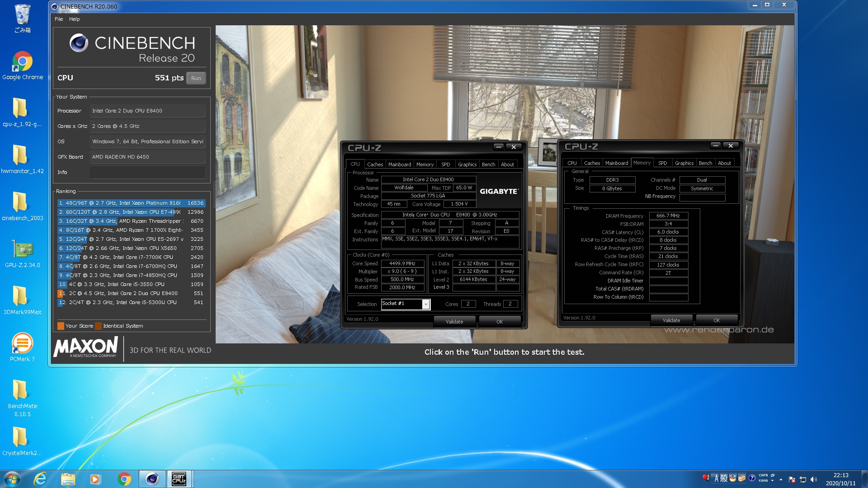Open the Cinebench Help menu
This screenshot has width=868, height=488.
pyautogui.click(x=74, y=19)
